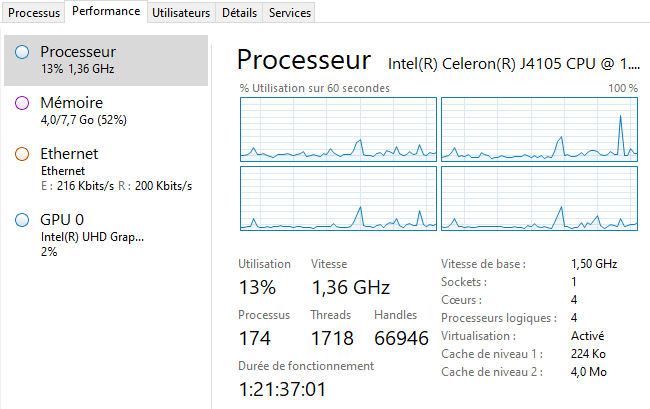Click the bottom-right CPU core graph

539,198
